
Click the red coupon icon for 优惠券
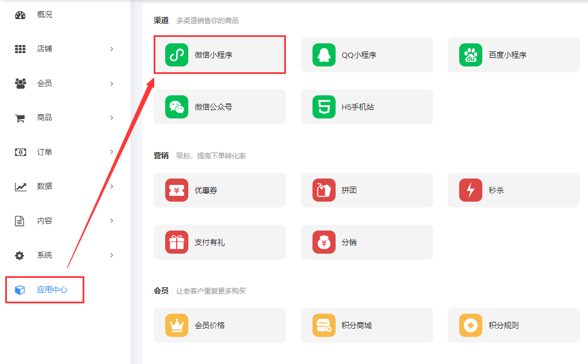pyautogui.click(x=177, y=190)
